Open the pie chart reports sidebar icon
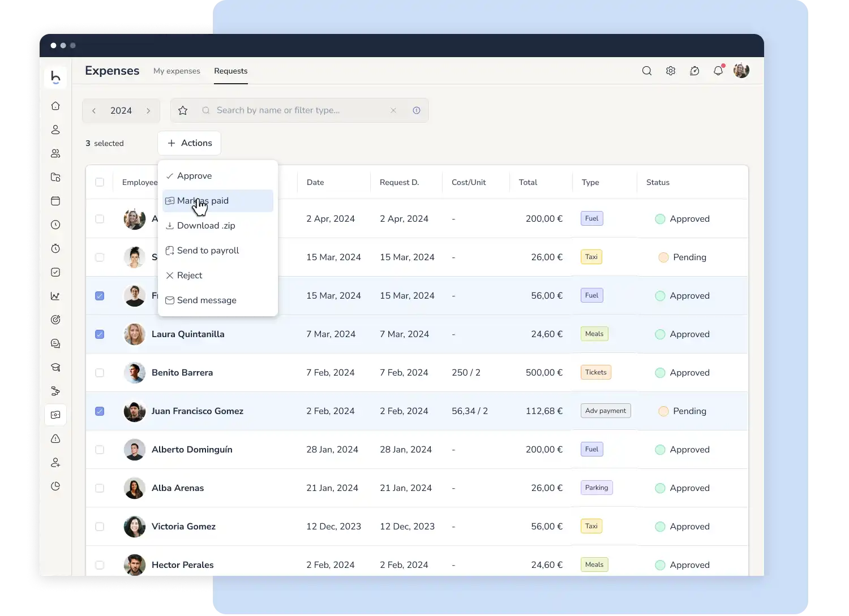The image size is (849, 616). point(55,486)
